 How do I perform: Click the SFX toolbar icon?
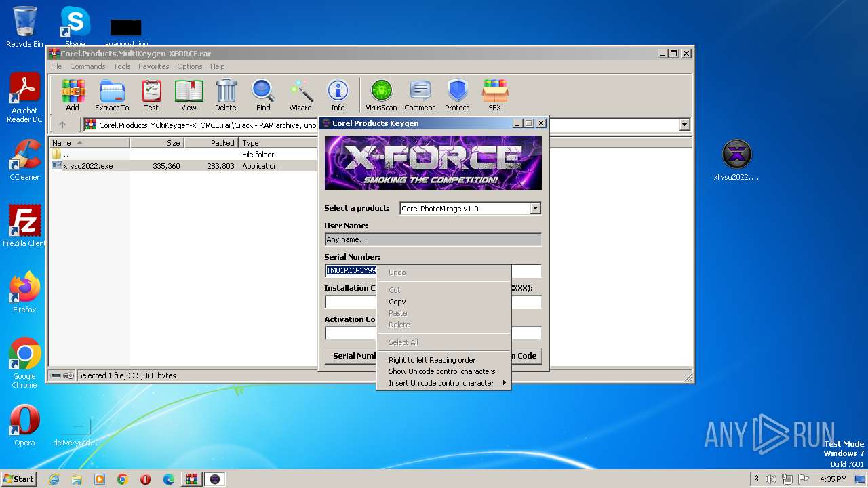click(495, 95)
